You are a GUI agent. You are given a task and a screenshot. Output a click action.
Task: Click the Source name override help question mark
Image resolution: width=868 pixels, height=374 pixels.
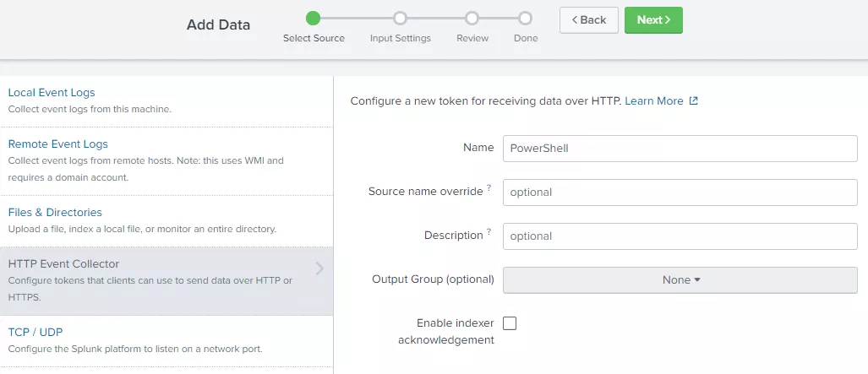pos(489,189)
